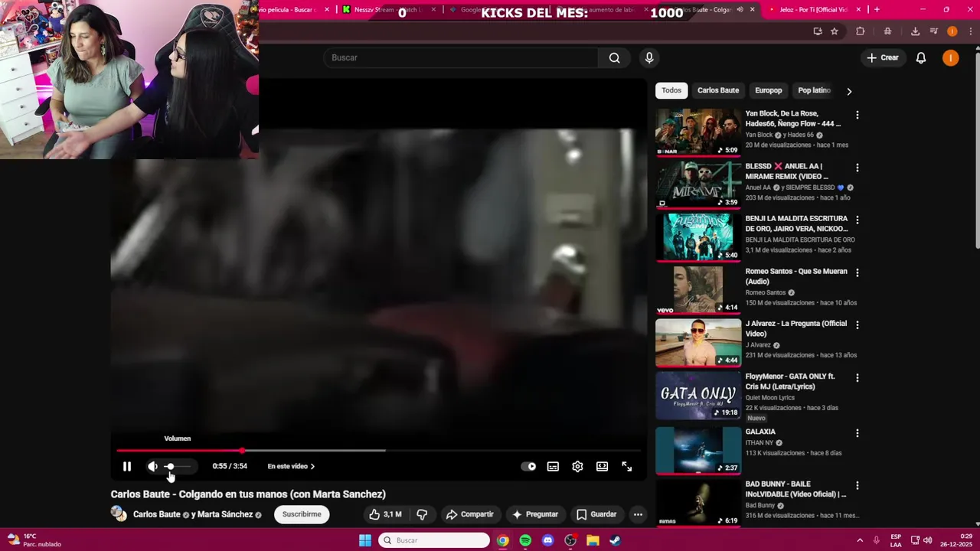This screenshot has height=551, width=980.
Task: Open options for GALAXIA video
Action: 857,433
